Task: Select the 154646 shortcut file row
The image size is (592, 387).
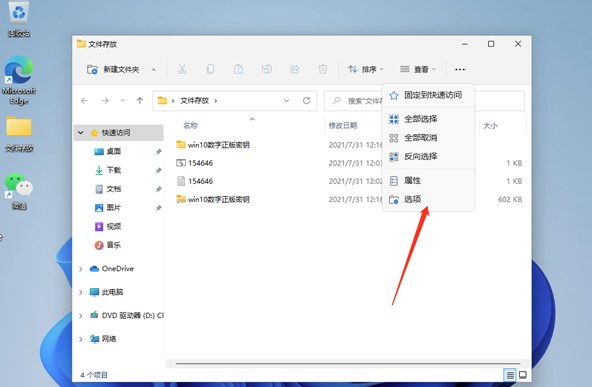Action: 350,163
